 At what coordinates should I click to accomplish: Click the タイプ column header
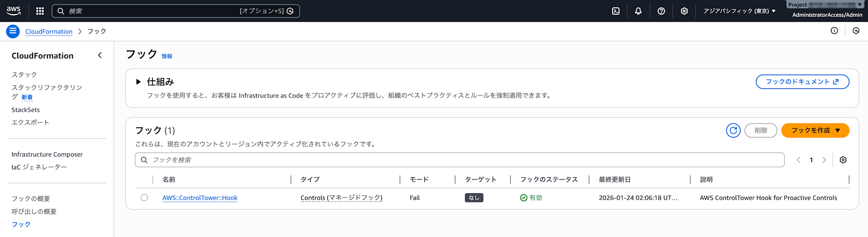tap(310, 179)
